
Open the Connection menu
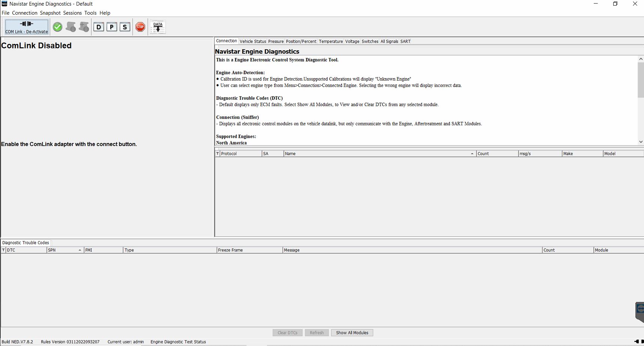pyautogui.click(x=25, y=13)
